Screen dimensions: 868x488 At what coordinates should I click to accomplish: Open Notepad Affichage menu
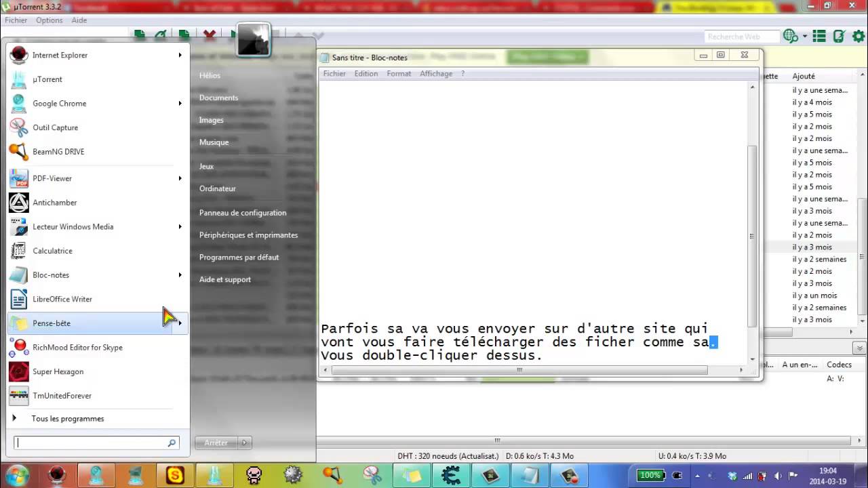[436, 74]
